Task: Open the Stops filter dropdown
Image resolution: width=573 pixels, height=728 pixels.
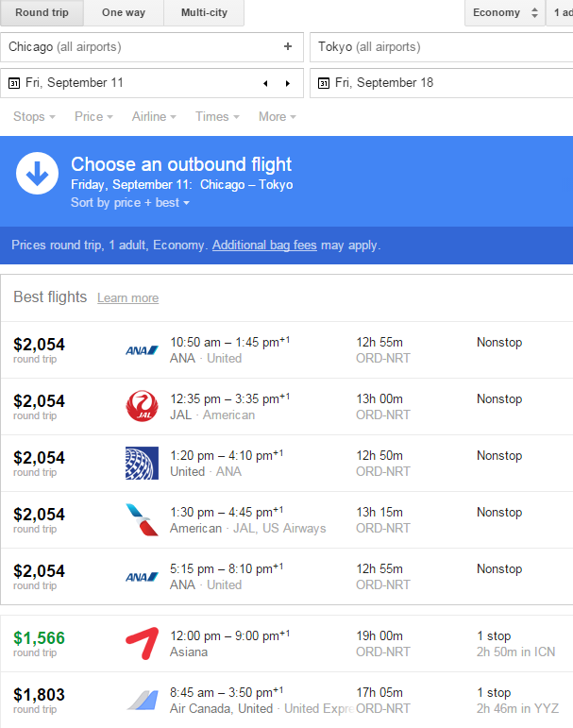Action: 34,116
